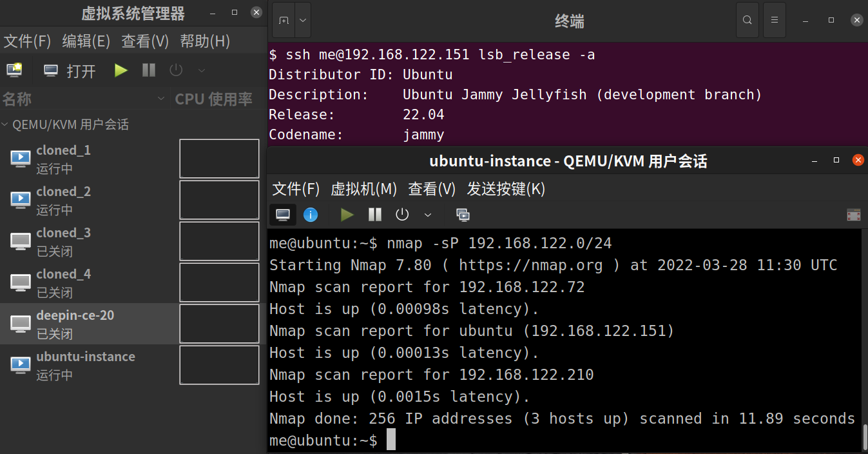This screenshot has height=454, width=868.
Task: Open 虚拟机(M) menu in ubuntu-instance window
Action: click(364, 189)
